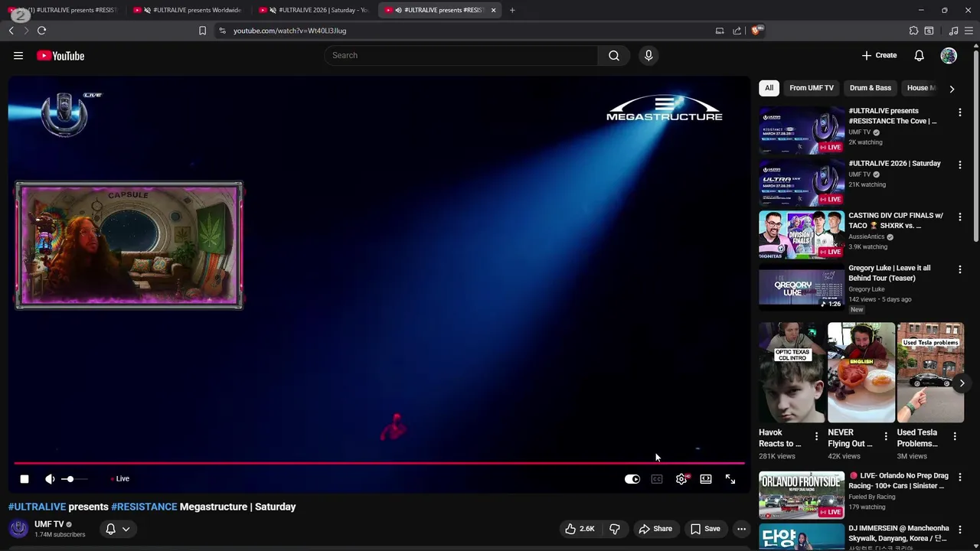Open the #ULTRALIVE 2026 Saturday thumbnail
Image resolution: width=980 pixels, height=551 pixels.
pyautogui.click(x=802, y=182)
